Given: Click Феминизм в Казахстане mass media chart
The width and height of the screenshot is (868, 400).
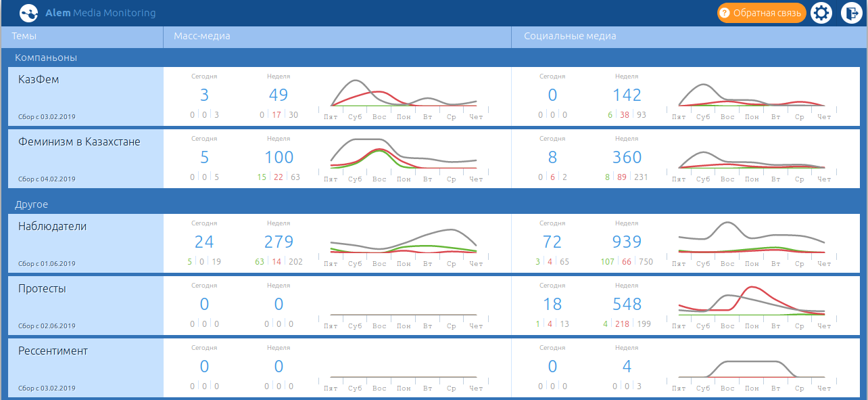Looking at the screenshot, I should [x=404, y=155].
